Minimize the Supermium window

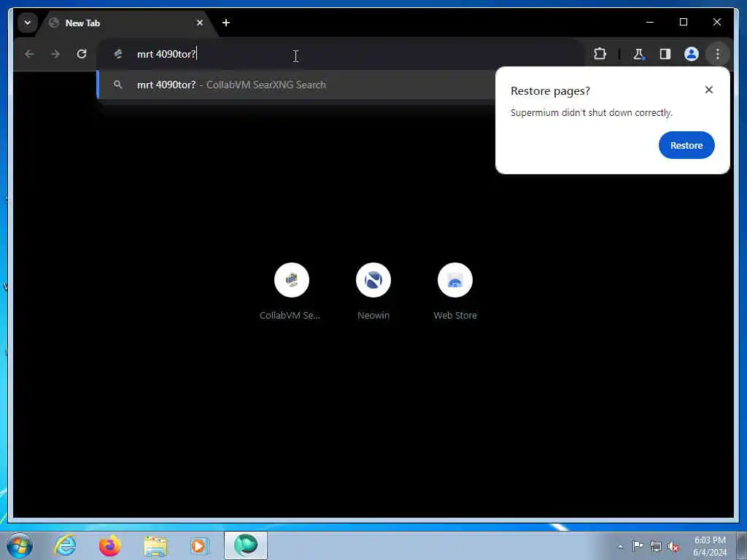tap(650, 22)
